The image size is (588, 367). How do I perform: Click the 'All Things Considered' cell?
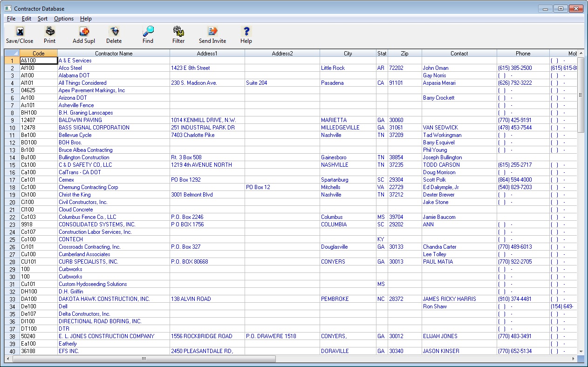click(x=114, y=83)
